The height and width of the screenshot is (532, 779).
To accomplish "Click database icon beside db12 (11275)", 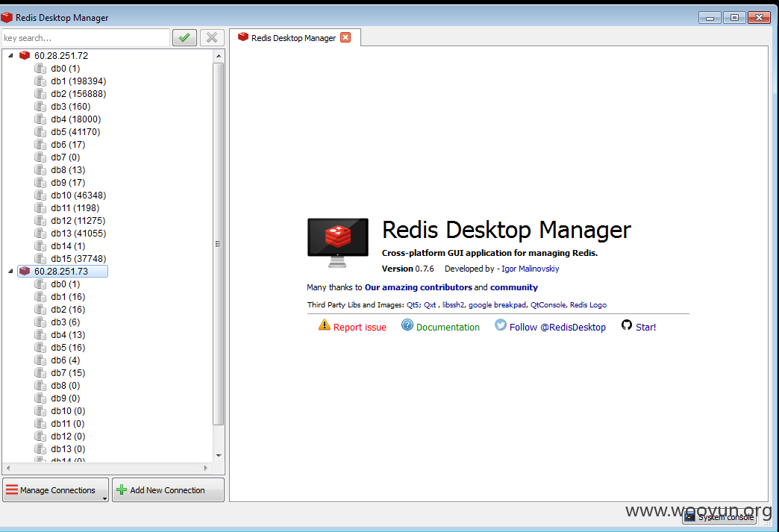I will 40,220.
